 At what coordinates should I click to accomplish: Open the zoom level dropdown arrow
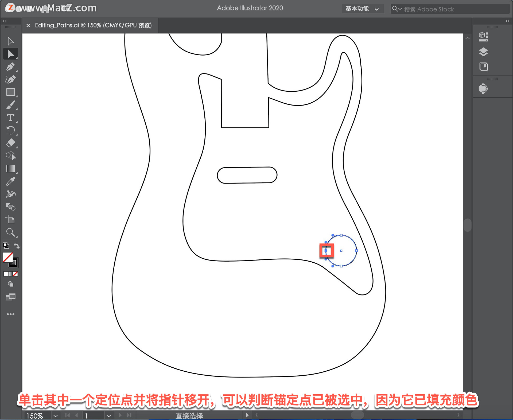pyautogui.click(x=55, y=416)
